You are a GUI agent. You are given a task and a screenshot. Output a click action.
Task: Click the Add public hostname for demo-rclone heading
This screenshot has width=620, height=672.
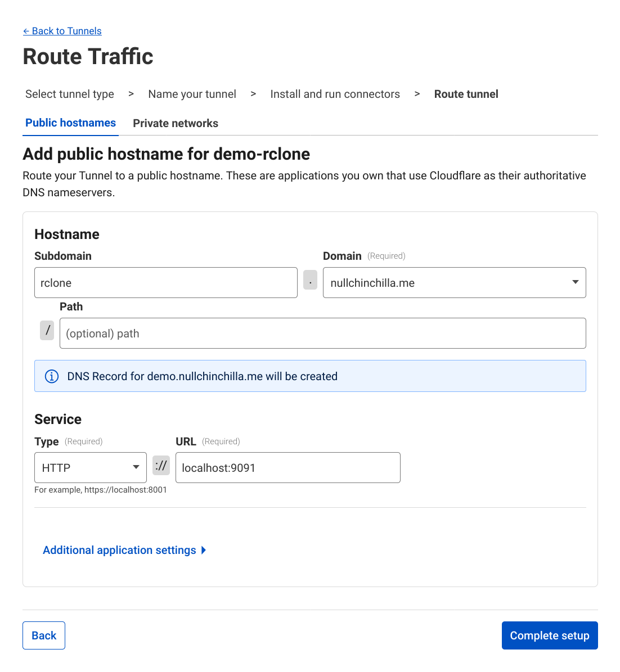pyautogui.click(x=167, y=154)
